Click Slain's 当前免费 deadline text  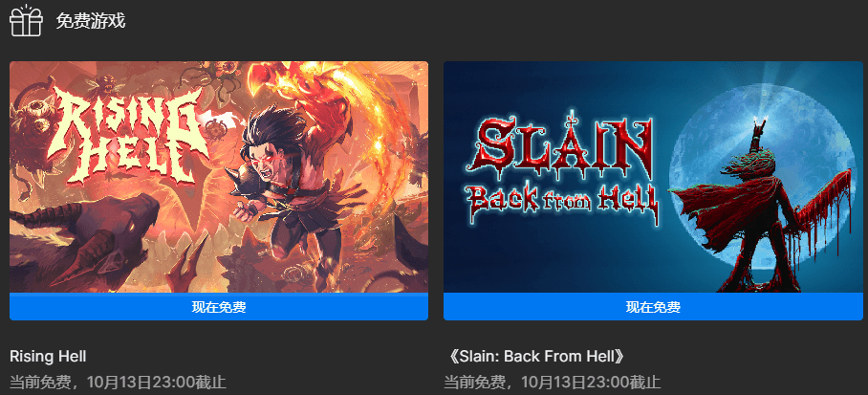pyautogui.click(x=553, y=383)
